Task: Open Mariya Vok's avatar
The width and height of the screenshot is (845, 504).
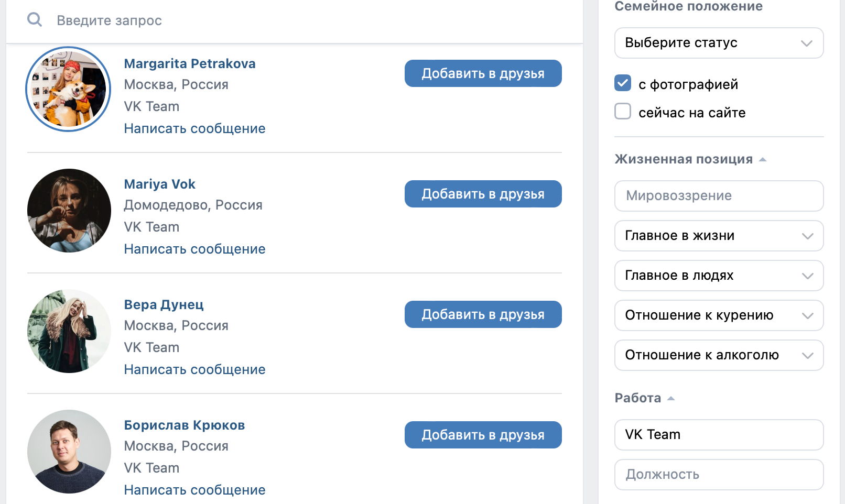Action: 69,211
